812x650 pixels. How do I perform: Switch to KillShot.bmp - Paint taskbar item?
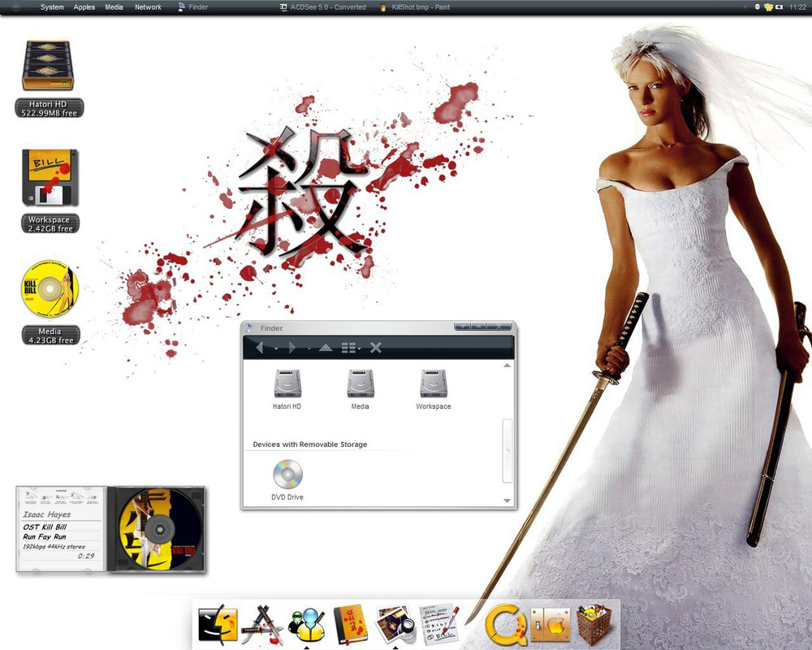point(415,7)
